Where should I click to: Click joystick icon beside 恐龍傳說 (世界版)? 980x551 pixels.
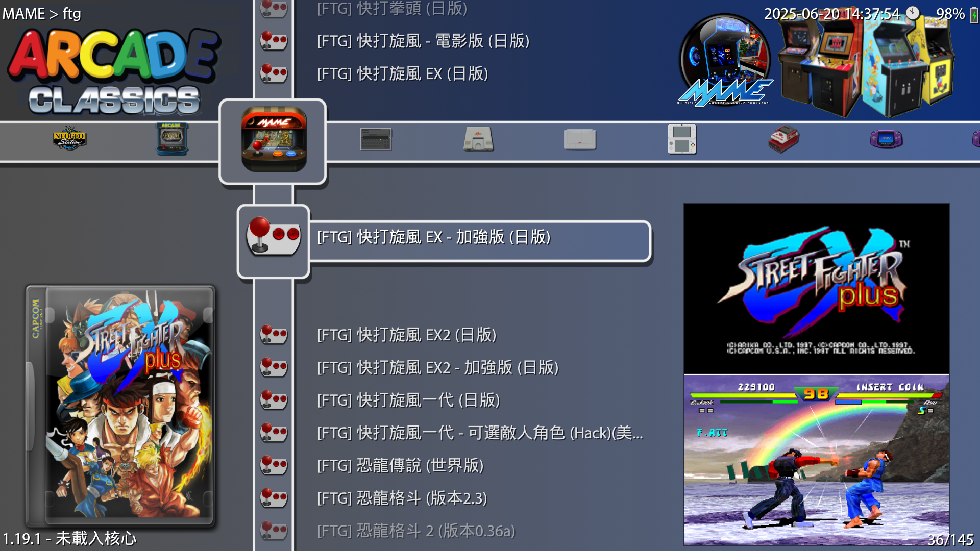pos(274,465)
